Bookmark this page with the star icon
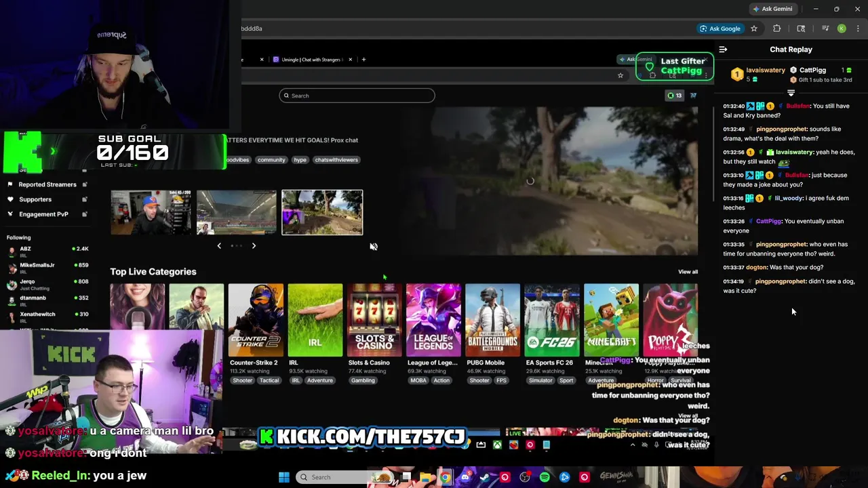The height and width of the screenshot is (488, 868). (x=753, y=28)
